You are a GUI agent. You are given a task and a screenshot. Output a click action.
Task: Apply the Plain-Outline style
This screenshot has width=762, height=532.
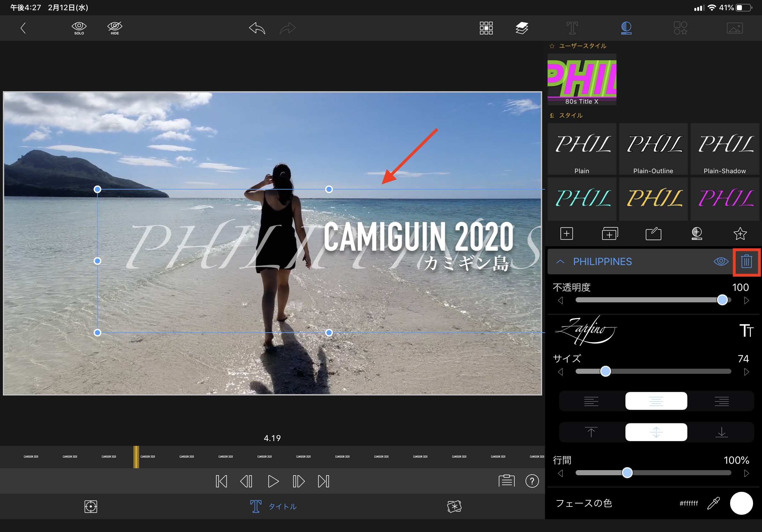[653, 149]
